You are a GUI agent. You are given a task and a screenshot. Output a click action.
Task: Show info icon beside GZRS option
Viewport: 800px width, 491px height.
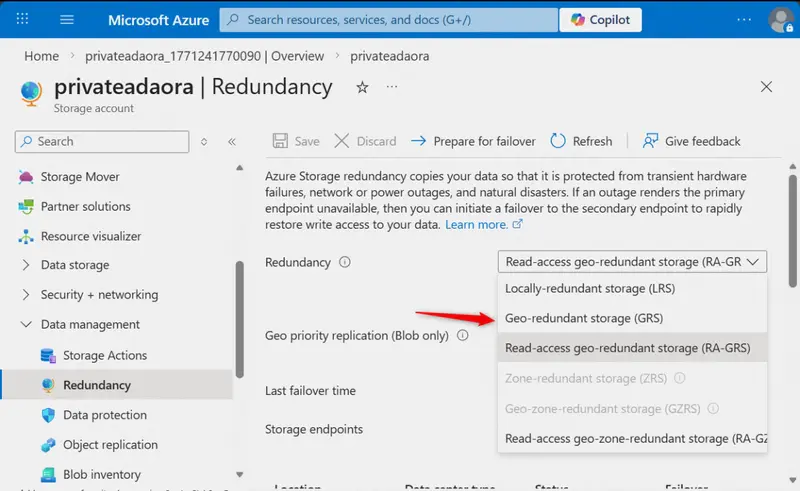click(713, 408)
